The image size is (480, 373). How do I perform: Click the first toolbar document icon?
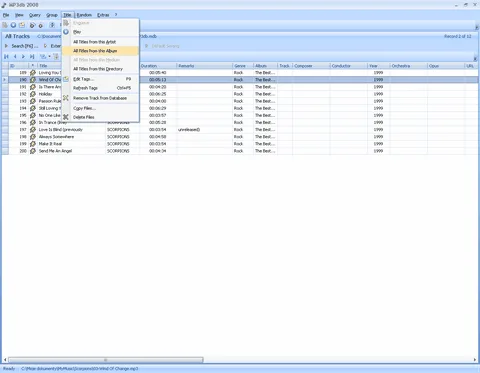5,25
